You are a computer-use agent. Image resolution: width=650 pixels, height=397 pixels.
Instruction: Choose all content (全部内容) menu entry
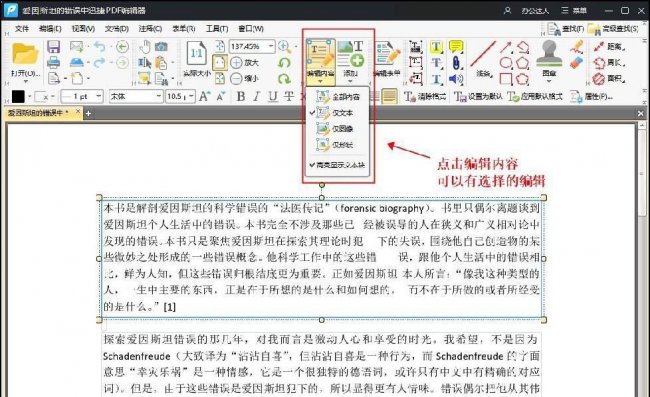click(x=336, y=97)
